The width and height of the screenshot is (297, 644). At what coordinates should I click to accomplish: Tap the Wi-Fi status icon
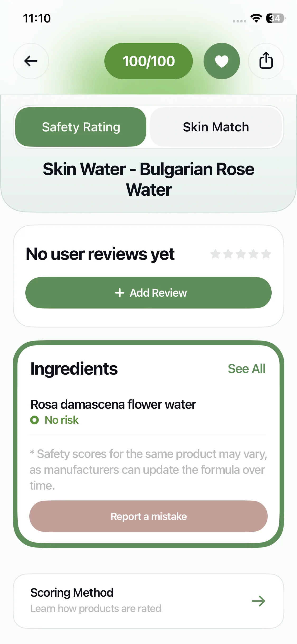point(256,18)
